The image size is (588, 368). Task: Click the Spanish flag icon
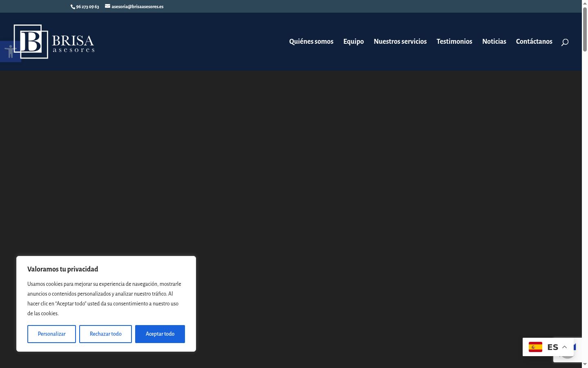tap(535, 347)
